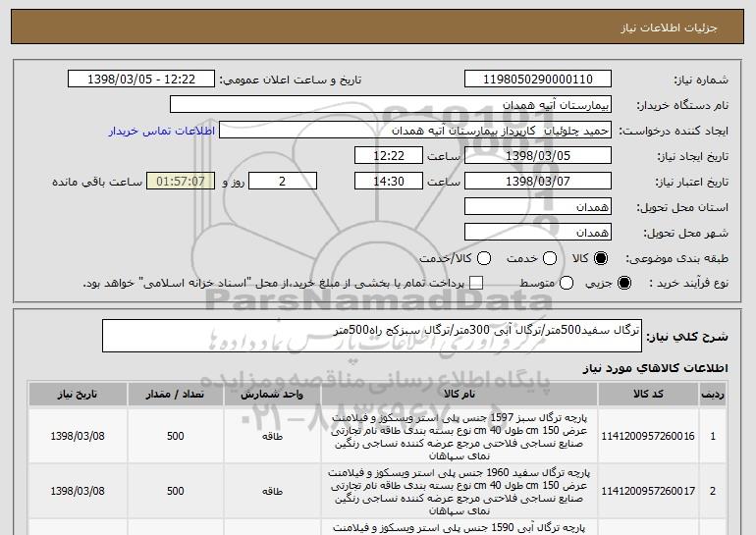Click the شماره نیاز field 1198050290000110
The width and height of the screenshot is (756, 535).
pyautogui.click(x=538, y=80)
